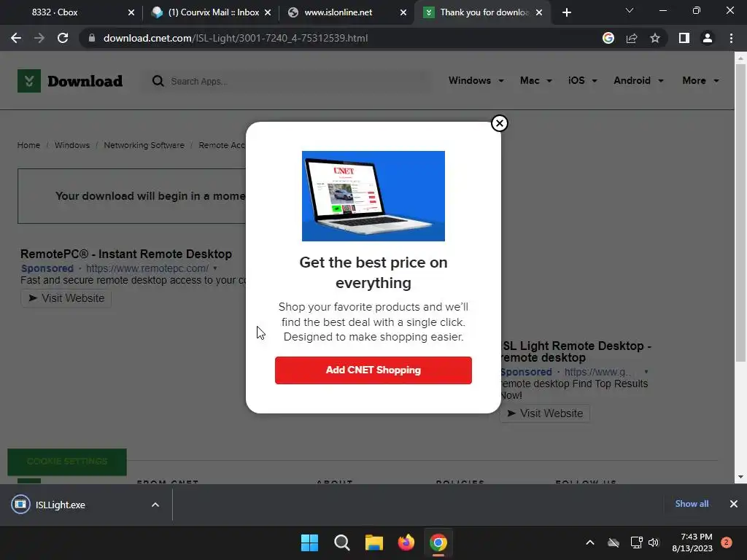Open Chrome side panel
The width and height of the screenshot is (747, 560).
[684, 38]
